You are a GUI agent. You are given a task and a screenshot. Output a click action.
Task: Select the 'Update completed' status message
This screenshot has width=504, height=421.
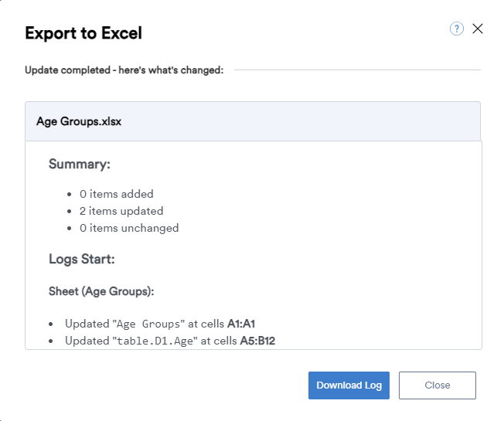pyautogui.click(x=124, y=70)
